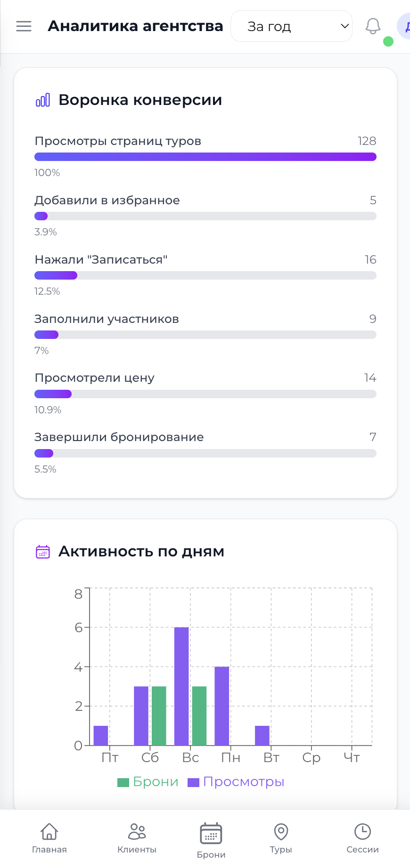Click the Завершили бронирование label
410x868 pixels.
tap(119, 437)
